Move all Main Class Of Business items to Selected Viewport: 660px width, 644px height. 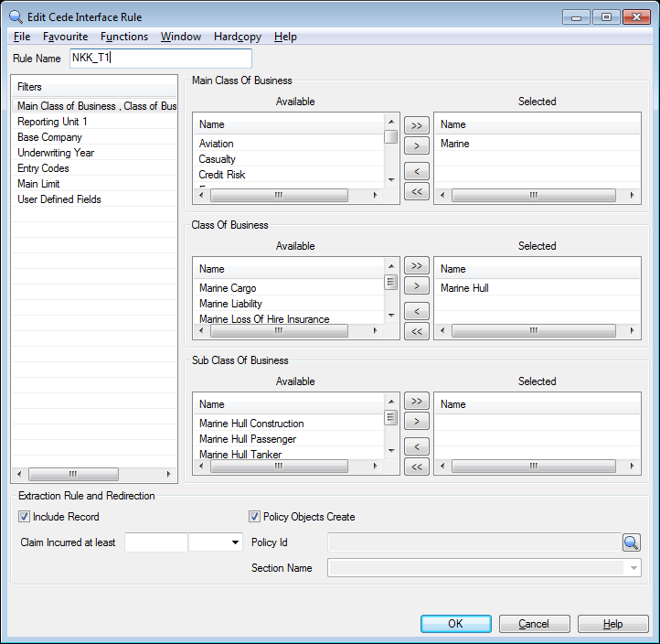(416, 125)
